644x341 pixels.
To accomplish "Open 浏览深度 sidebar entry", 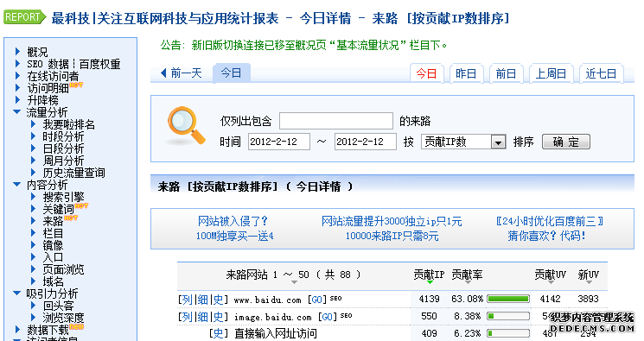I will [x=63, y=318].
